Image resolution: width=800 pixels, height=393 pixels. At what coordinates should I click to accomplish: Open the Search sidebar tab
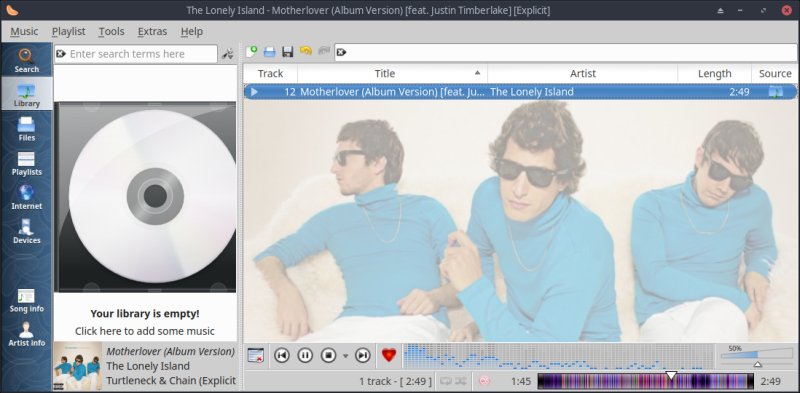tap(27, 60)
